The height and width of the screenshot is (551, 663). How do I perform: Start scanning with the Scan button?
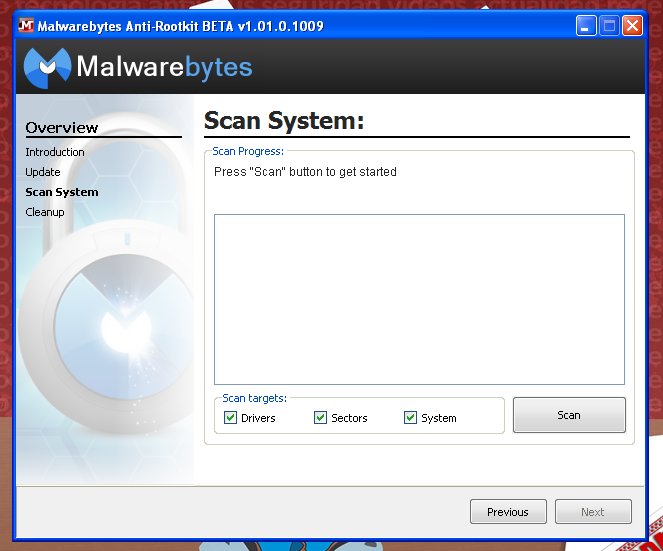click(x=569, y=415)
